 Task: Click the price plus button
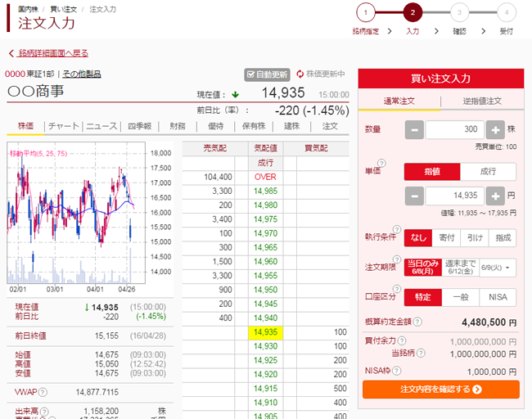pos(494,196)
